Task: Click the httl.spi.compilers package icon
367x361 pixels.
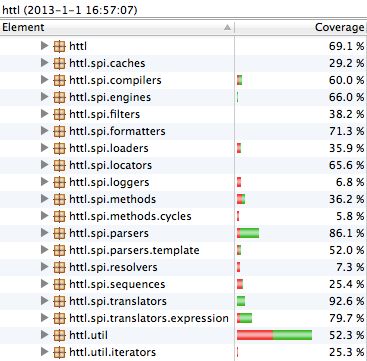Action: [59, 80]
